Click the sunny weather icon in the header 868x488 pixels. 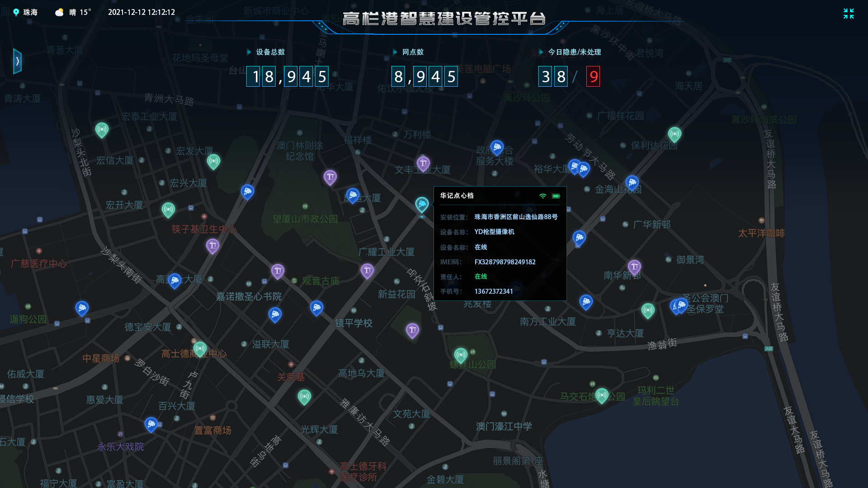point(59,12)
